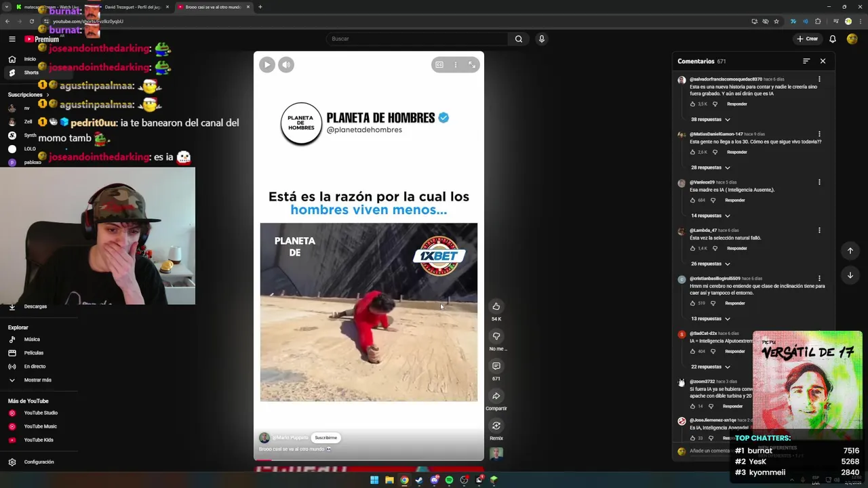
Task: Play the YouTube Short video
Action: click(267, 64)
